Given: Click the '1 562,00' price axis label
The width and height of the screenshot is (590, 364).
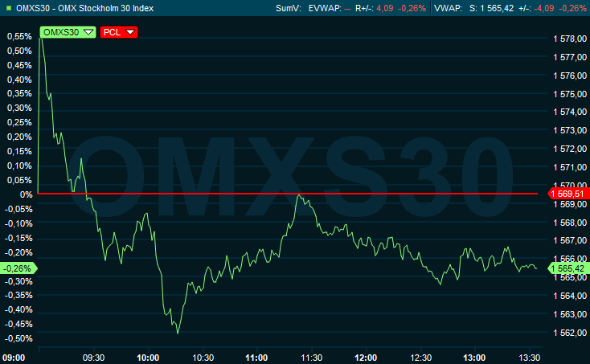Looking at the screenshot, I should coord(570,333).
